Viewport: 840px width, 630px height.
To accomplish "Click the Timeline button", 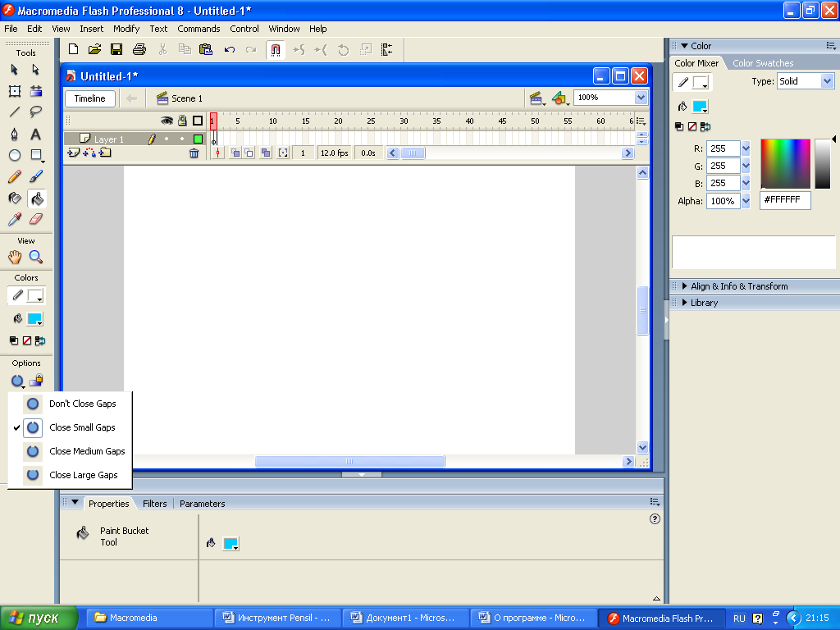I will 90,98.
